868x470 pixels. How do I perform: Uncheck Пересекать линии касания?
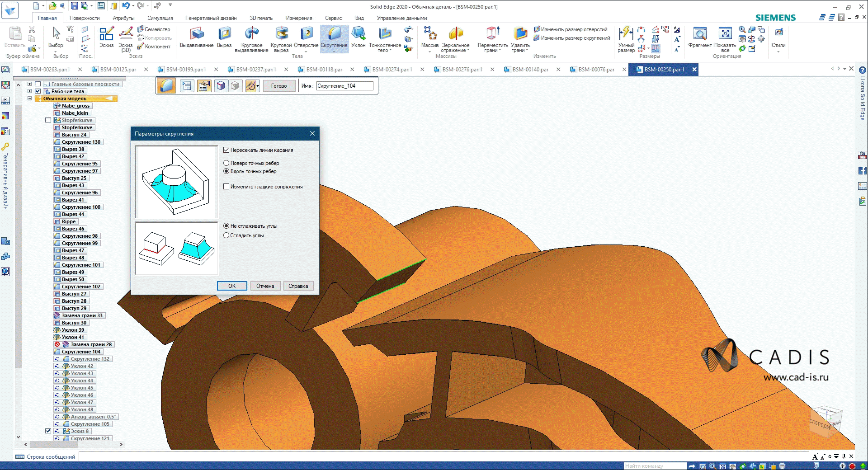click(x=226, y=150)
